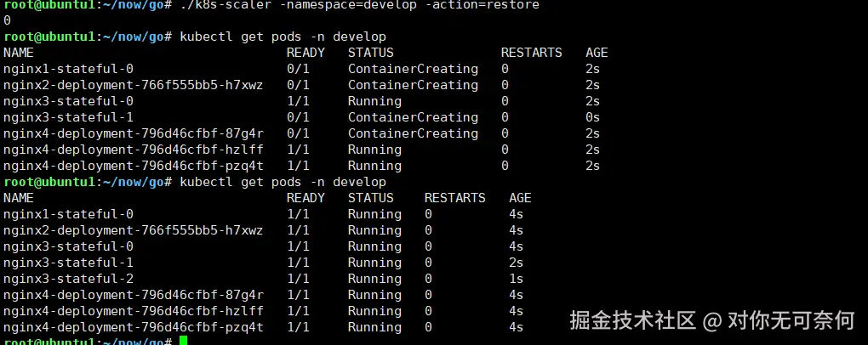The width and height of the screenshot is (868, 345).
Task: Click the 0/1 READY value for nginx1-stateful-0
Action: (298, 69)
